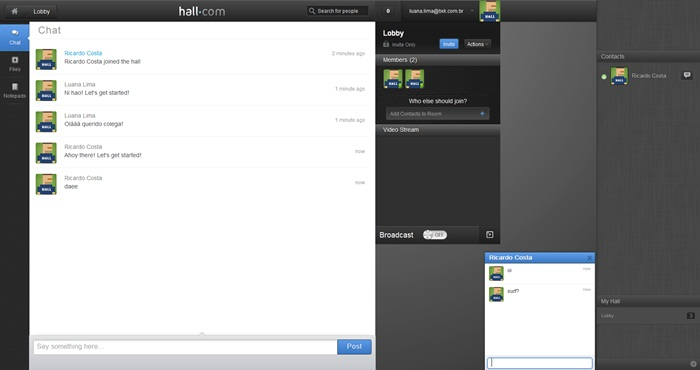The height and width of the screenshot is (370, 700).
Task: Pop out the video stream panel
Action: pyautogui.click(x=489, y=235)
